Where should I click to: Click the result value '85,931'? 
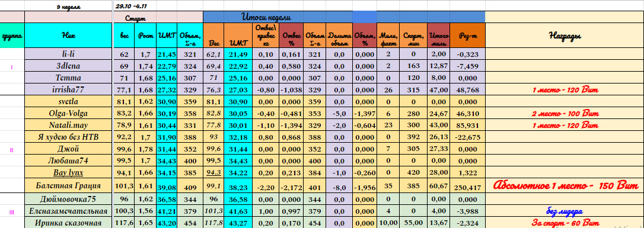(467, 125)
